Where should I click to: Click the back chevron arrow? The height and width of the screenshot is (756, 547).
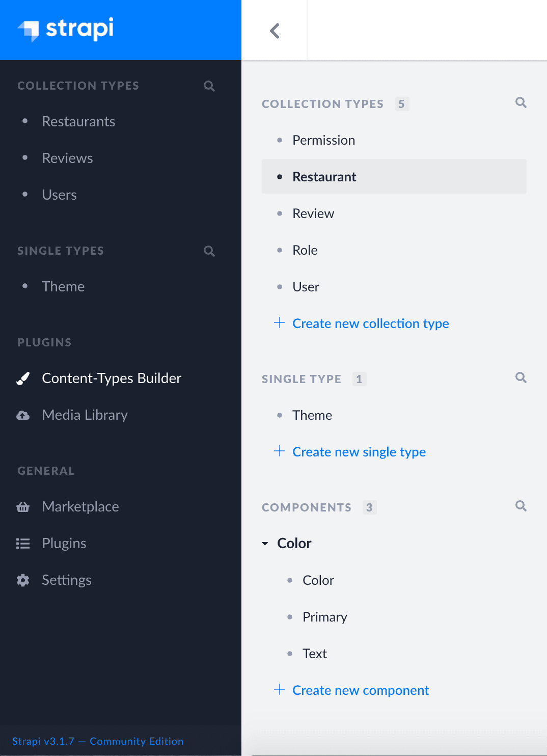[x=275, y=31]
